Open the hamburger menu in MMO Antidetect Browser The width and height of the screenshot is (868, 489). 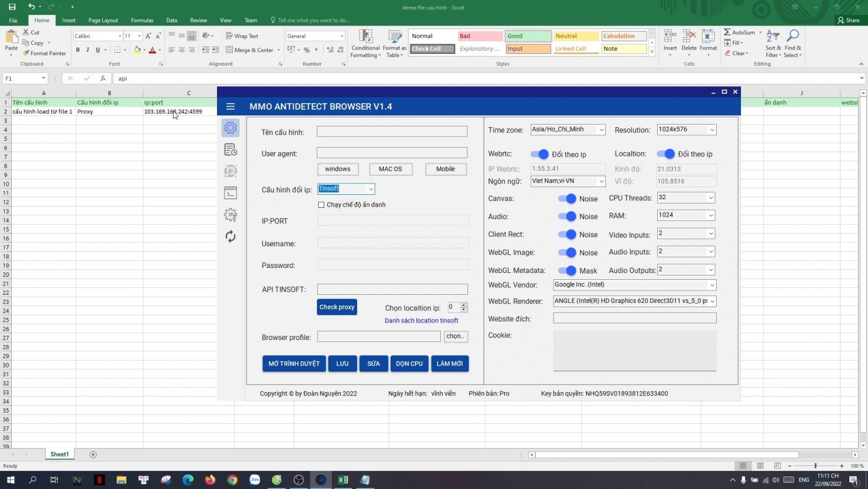(x=231, y=107)
